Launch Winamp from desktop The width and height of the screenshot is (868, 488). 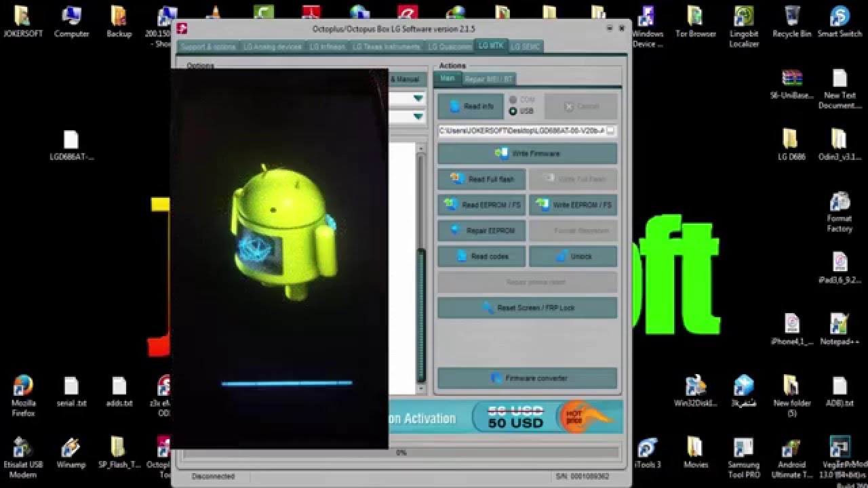click(x=71, y=453)
